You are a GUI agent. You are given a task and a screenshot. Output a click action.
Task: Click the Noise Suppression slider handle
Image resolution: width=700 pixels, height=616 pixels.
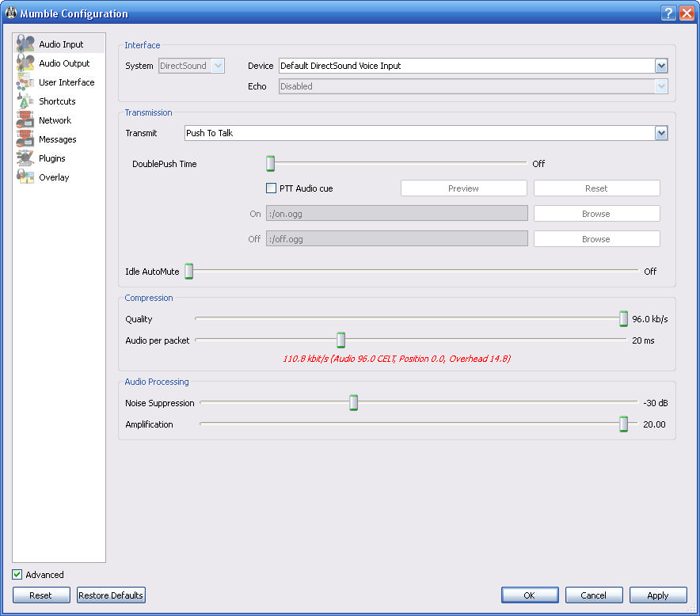(354, 403)
